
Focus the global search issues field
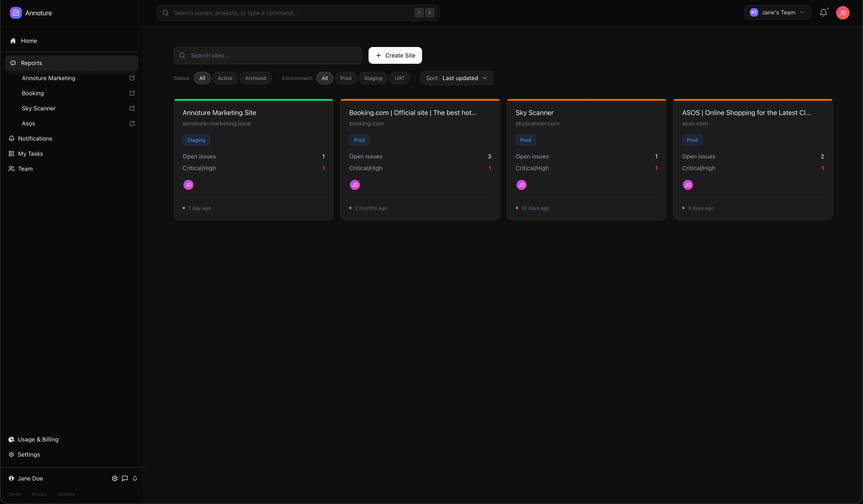(298, 13)
